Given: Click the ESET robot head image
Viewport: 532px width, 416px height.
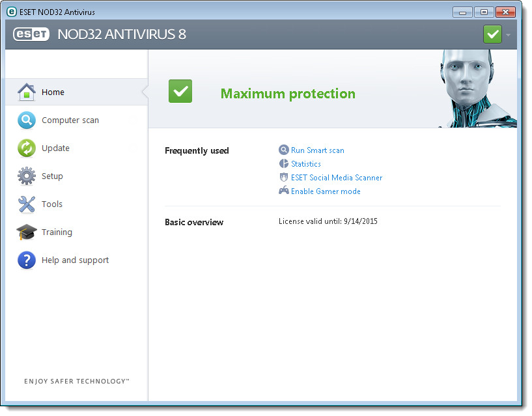Looking at the screenshot, I should pos(478,89).
